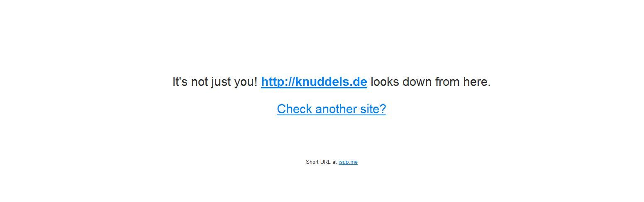Image resolution: width=644 pixels, height=202 pixels.
Task: Click "knuddels" within the bold URL
Action: coord(324,82)
